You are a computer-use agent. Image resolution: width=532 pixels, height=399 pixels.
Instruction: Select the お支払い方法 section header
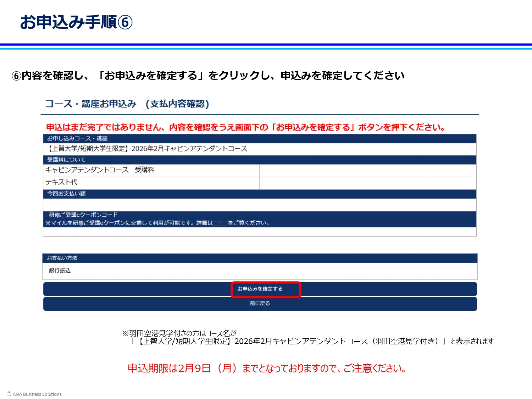tap(62, 258)
